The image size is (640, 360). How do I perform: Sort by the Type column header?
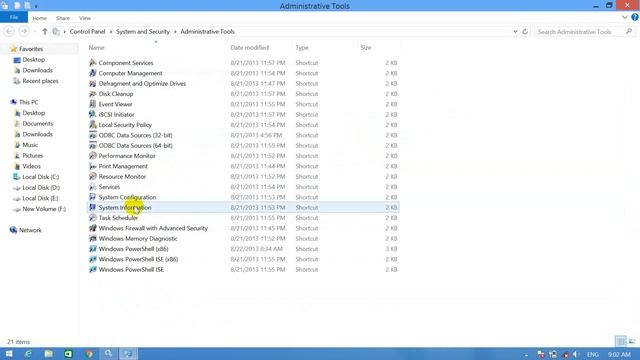302,48
